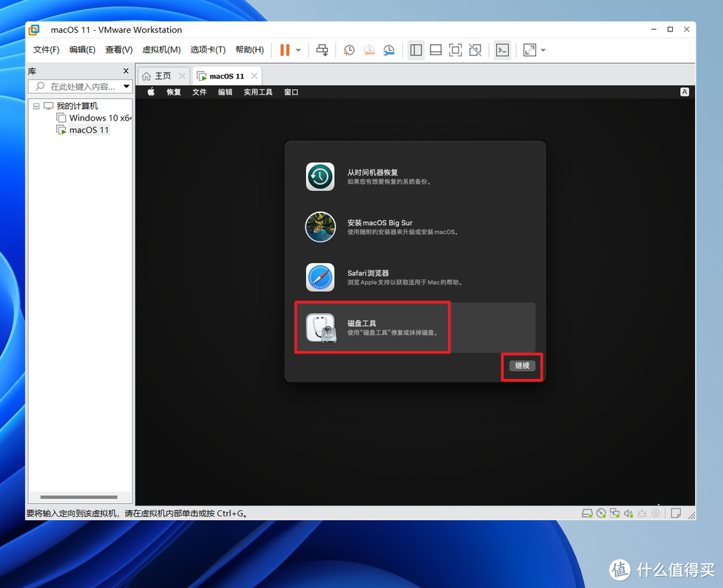723x588 pixels.
Task: Click the sound card status icon
Action: 628,513
